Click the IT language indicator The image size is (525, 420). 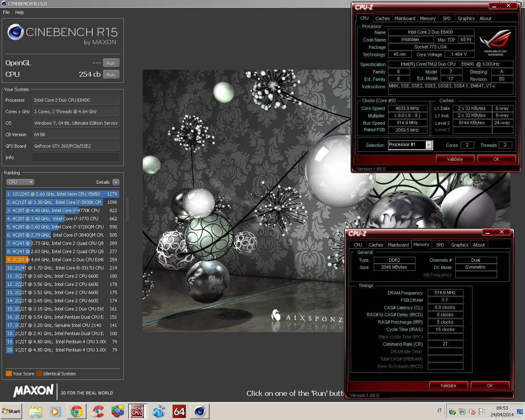point(440,411)
